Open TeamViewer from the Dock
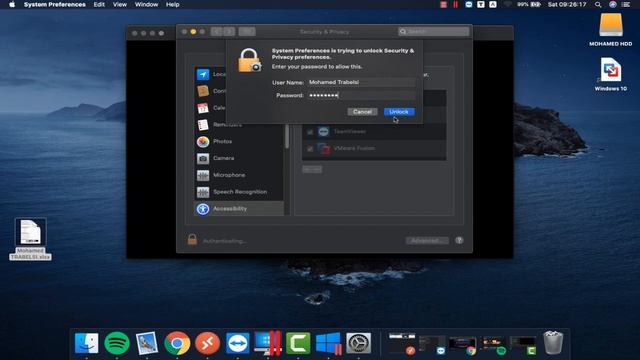Viewport: 640px width, 360px height. point(238,343)
